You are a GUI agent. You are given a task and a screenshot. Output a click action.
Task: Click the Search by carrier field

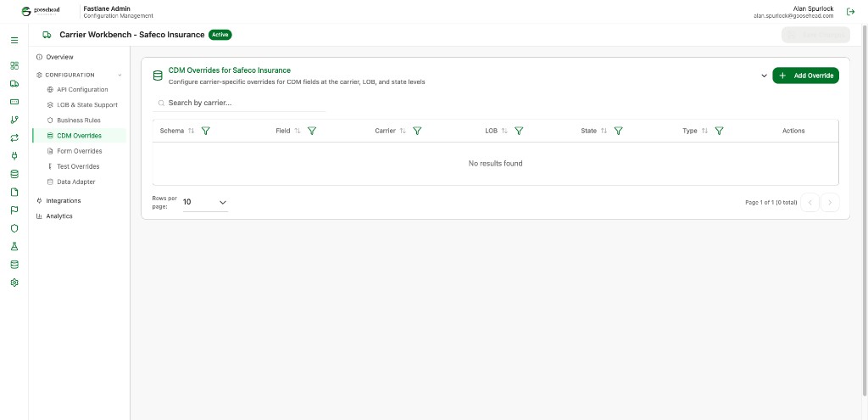(239, 103)
